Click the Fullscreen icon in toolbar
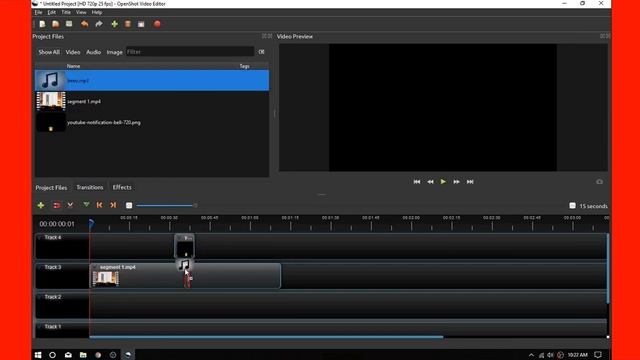Image resolution: width=640 pixels, height=360 pixels. (x=141, y=24)
